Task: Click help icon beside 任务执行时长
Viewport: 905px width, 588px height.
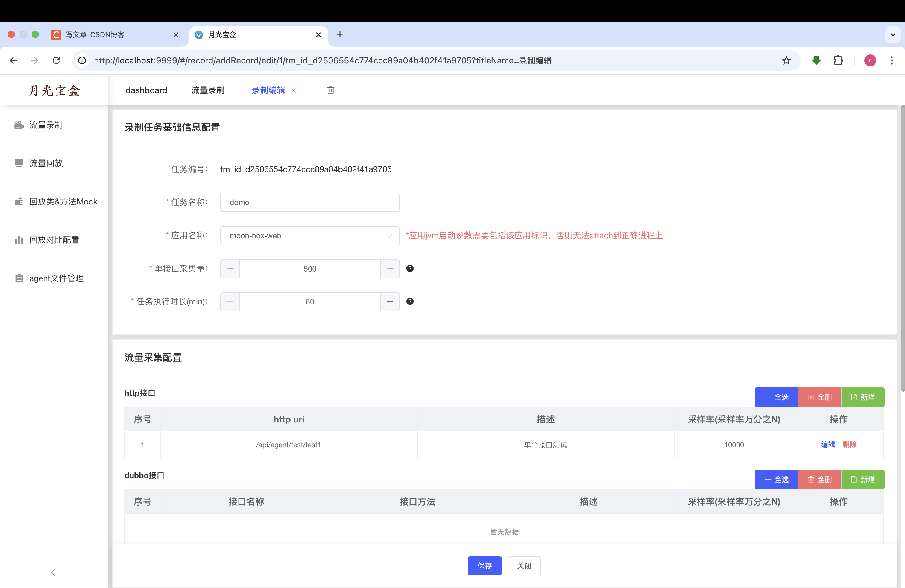Action: tap(409, 301)
